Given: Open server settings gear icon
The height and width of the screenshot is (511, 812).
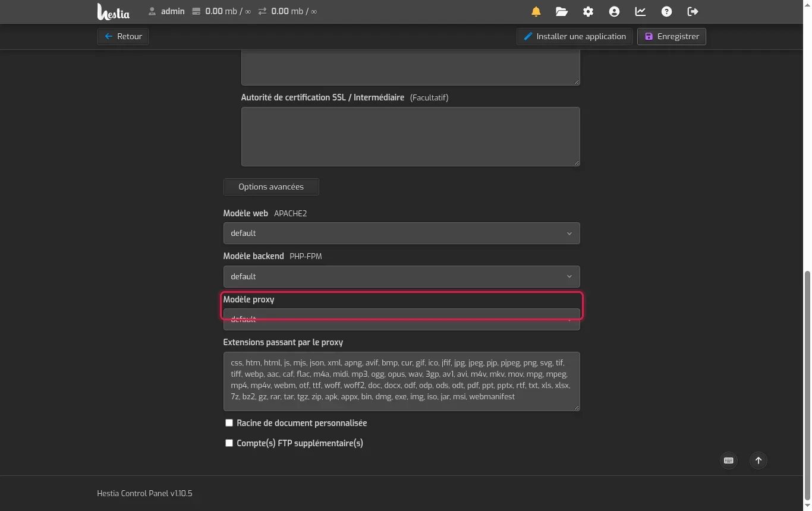Looking at the screenshot, I should pos(588,11).
